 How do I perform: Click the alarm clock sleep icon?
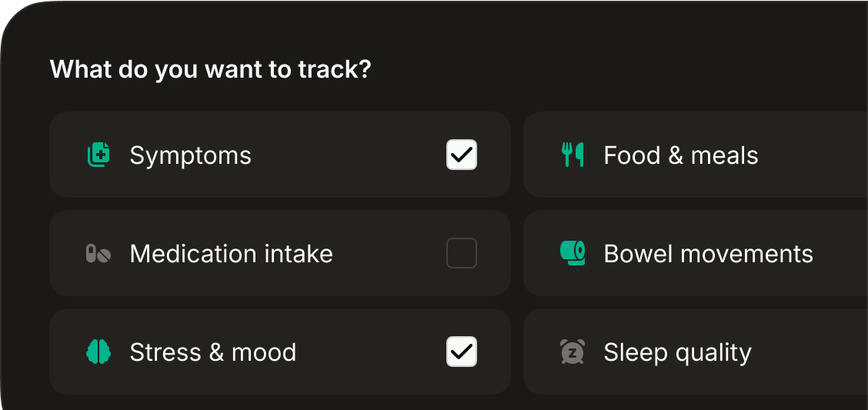(x=573, y=352)
